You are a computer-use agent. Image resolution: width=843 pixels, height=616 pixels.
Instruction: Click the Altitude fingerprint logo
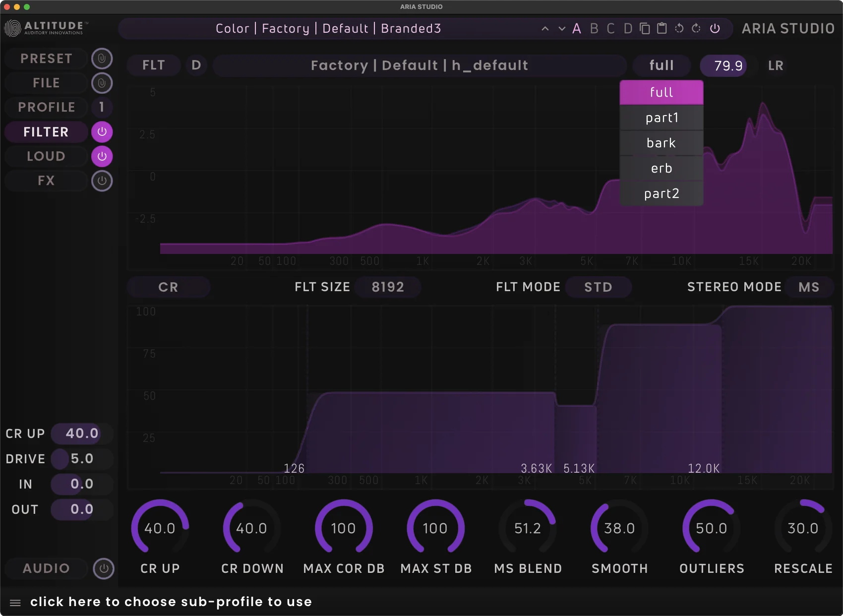coord(11,28)
